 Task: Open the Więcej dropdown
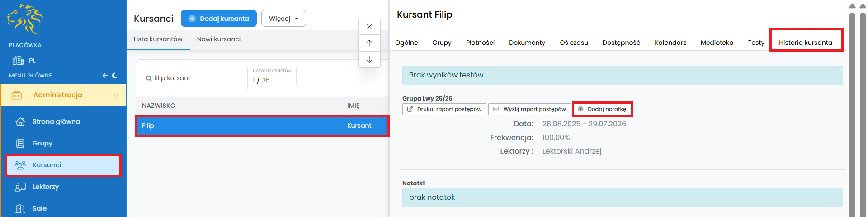point(283,19)
